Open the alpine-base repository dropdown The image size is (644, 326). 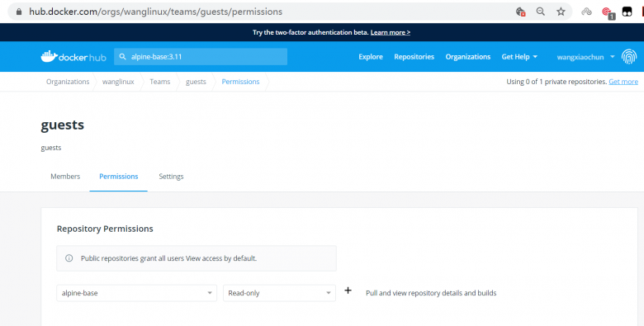pyautogui.click(x=136, y=293)
